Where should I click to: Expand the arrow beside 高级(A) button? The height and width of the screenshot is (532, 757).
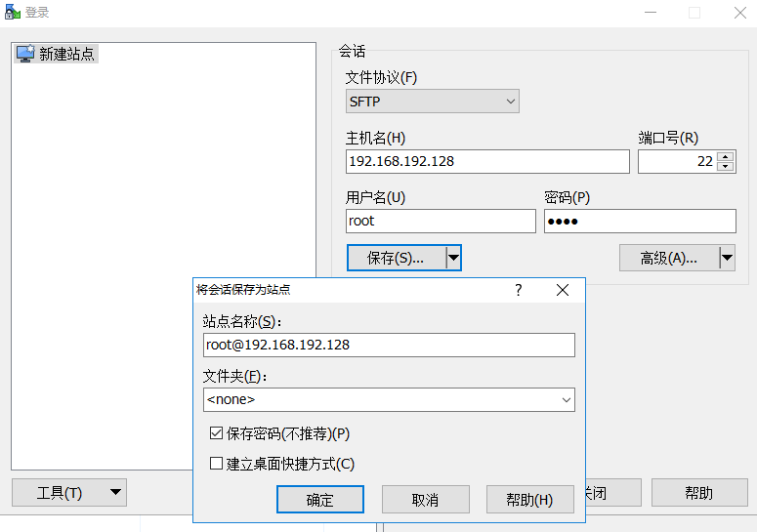(x=728, y=258)
